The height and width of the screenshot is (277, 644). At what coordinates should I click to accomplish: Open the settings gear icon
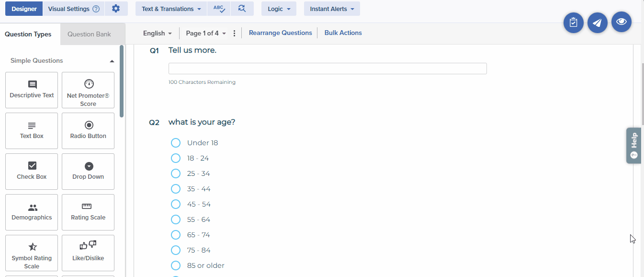[x=116, y=9]
